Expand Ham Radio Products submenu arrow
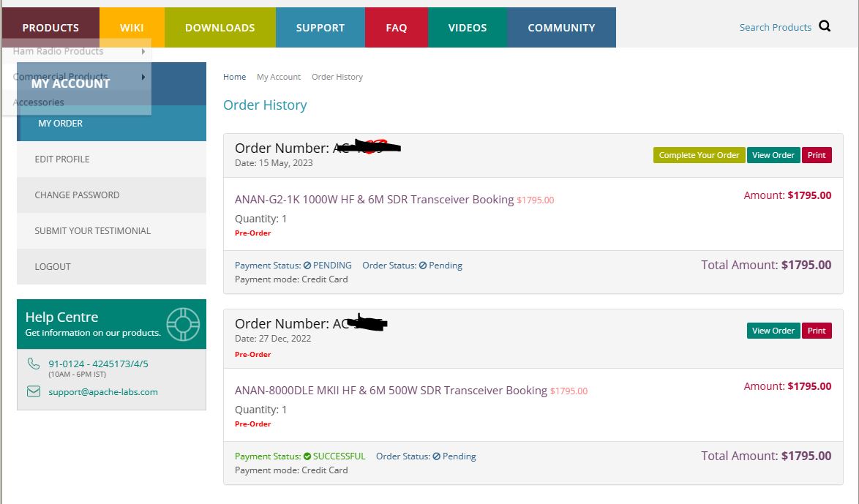This screenshot has width=859, height=504. click(x=143, y=51)
